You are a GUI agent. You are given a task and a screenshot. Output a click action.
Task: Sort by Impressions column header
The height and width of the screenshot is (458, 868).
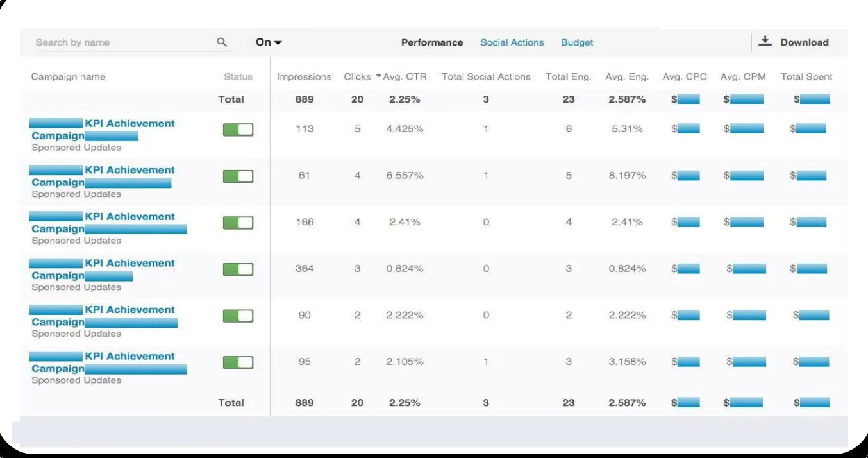[305, 76]
